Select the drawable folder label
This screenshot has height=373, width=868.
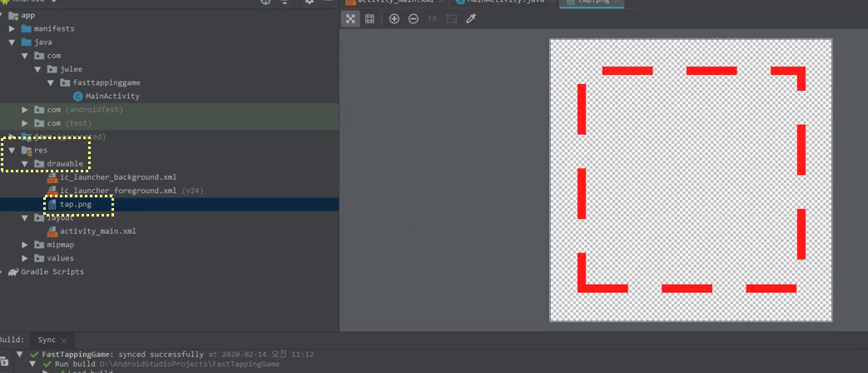(65, 164)
